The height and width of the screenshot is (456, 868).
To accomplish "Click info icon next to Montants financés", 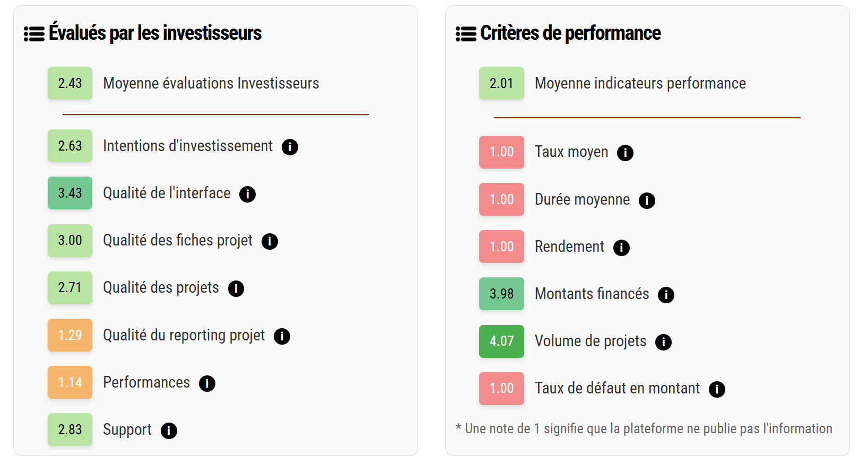I will pyautogui.click(x=666, y=295).
